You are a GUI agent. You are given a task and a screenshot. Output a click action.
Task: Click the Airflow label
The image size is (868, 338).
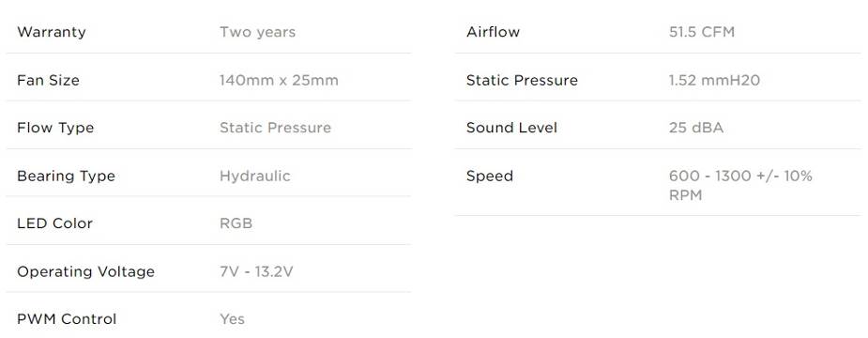493,32
